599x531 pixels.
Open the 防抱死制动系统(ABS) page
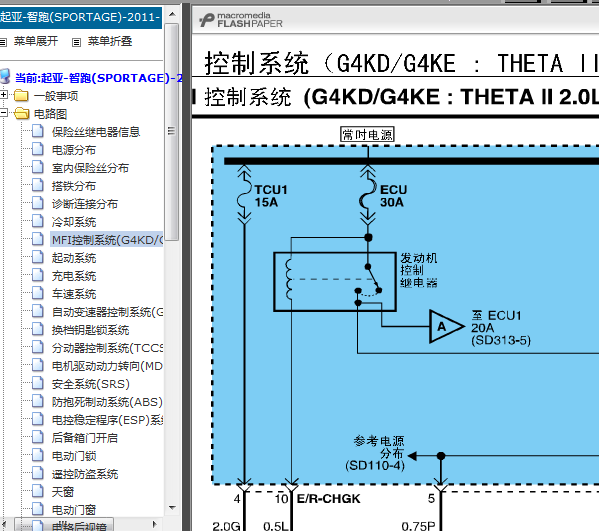[x=107, y=402]
